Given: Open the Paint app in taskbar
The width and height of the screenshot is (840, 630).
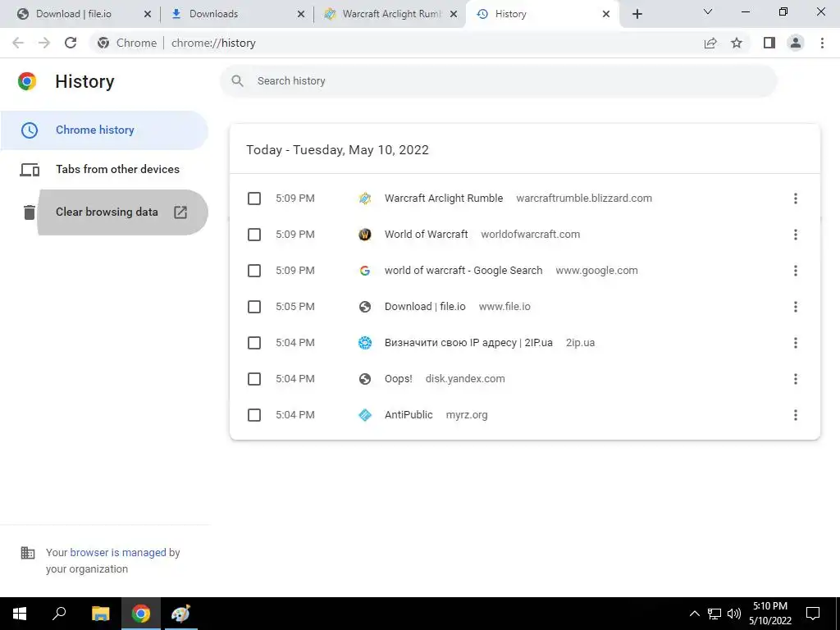Looking at the screenshot, I should 180,614.
